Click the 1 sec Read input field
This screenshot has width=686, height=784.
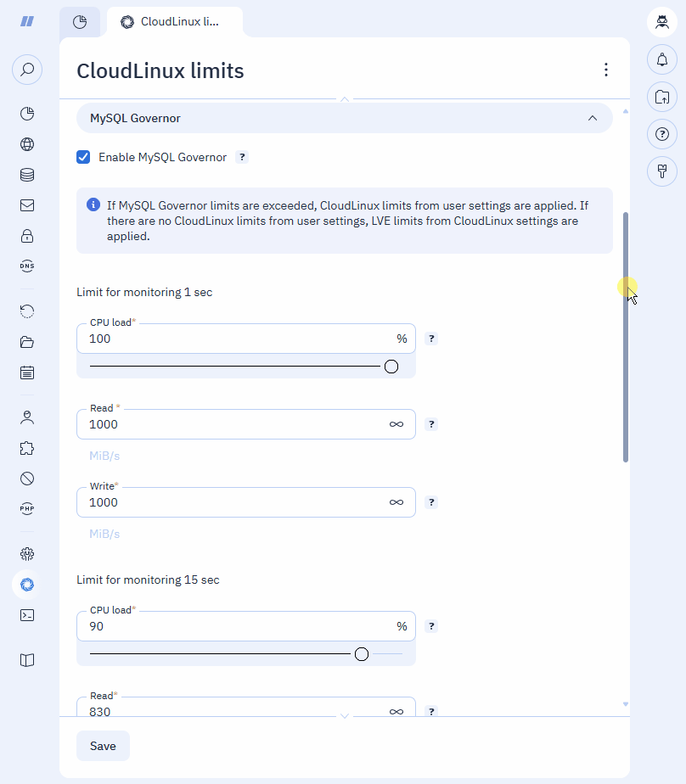[246, 424]
